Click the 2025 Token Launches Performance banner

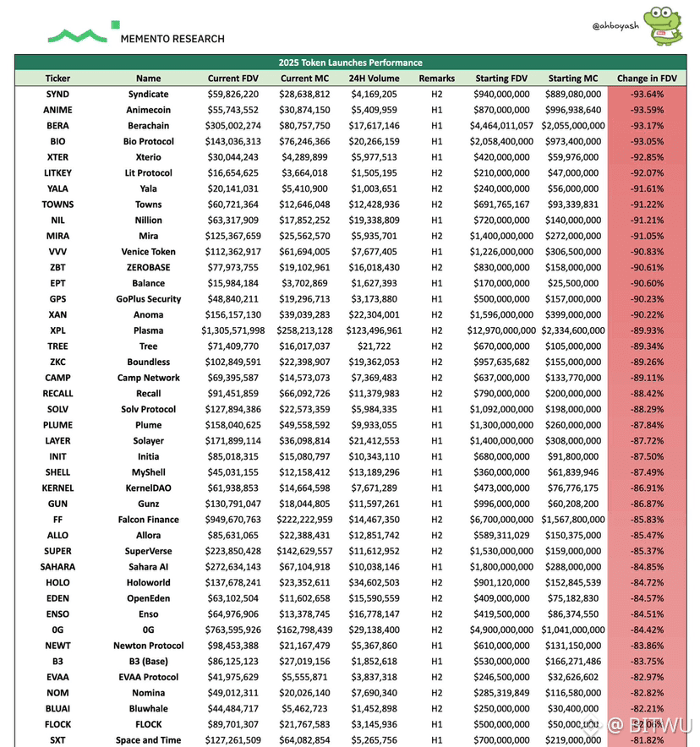(350, 63)
